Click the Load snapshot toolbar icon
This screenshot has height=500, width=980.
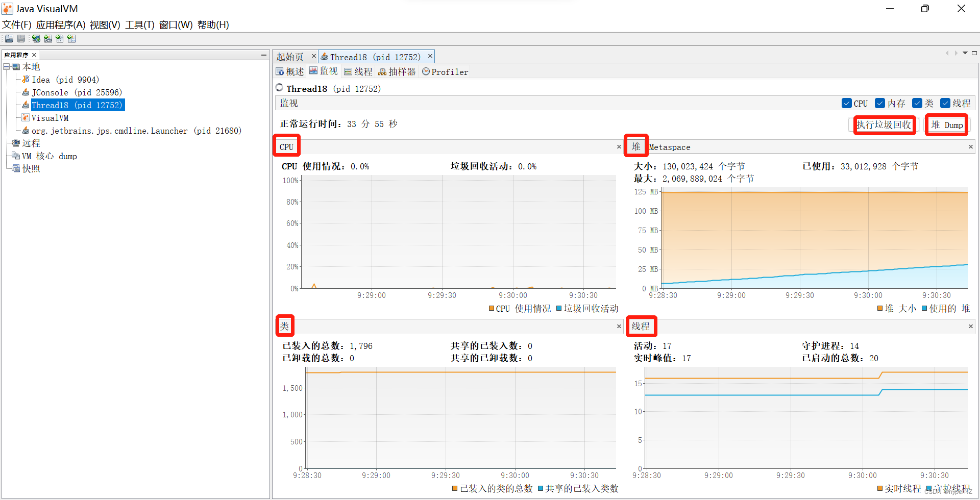pos(9,39)
